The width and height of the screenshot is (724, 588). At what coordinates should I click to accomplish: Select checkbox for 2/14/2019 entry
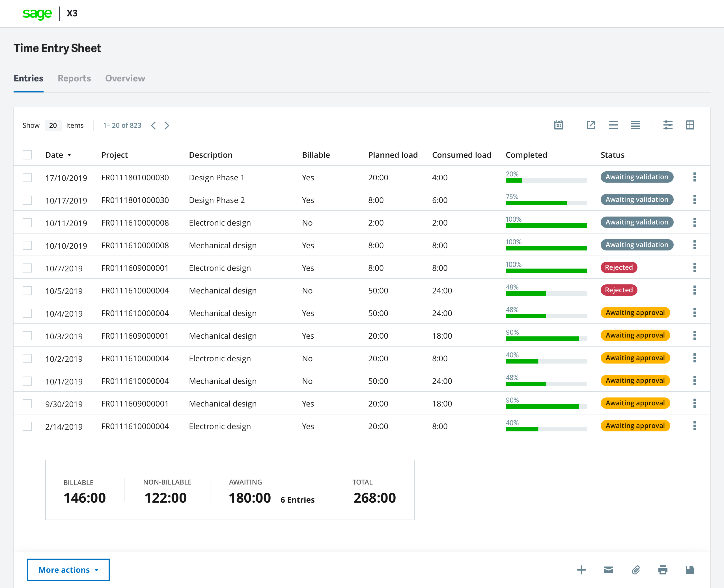point(27,426)
